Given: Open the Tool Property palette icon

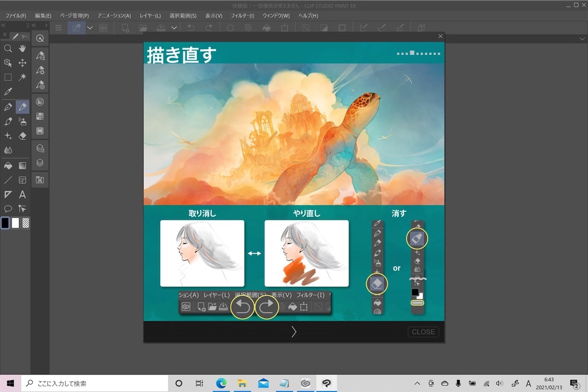Looking at the screenshot, I should 40,71.
